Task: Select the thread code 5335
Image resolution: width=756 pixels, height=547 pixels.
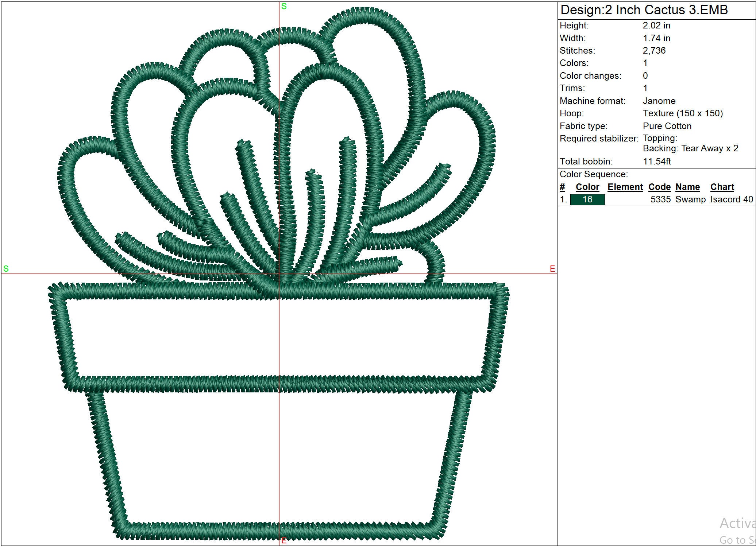Action: tap(661, 199)
